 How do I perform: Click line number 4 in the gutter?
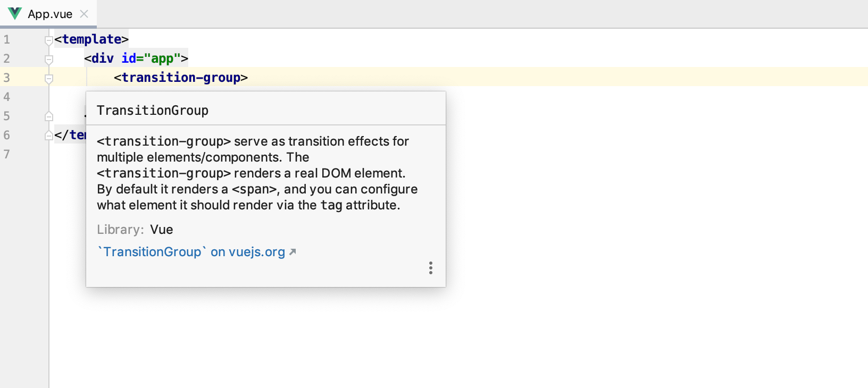click(x=7, y=97)
